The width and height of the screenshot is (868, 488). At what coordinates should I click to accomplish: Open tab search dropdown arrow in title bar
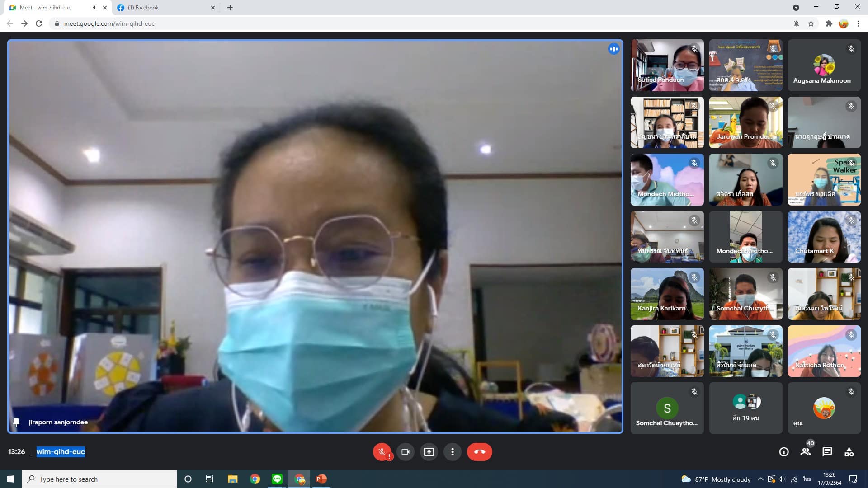[796, 7]
